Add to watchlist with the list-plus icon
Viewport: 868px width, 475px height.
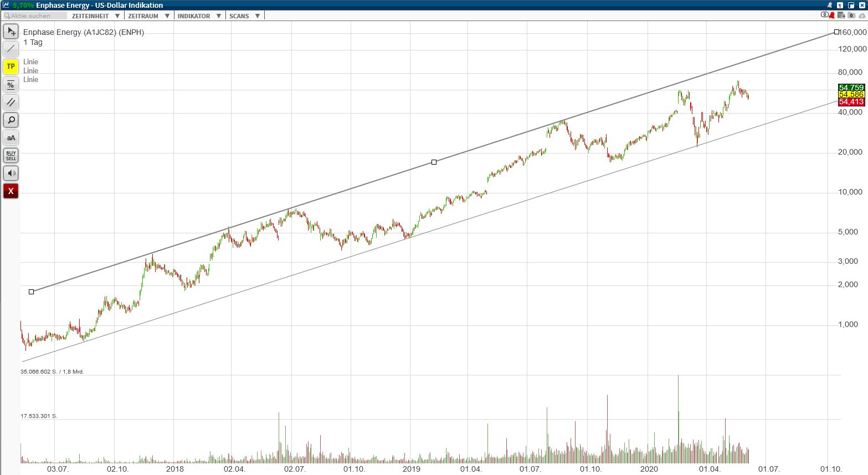tap(843, 16)
